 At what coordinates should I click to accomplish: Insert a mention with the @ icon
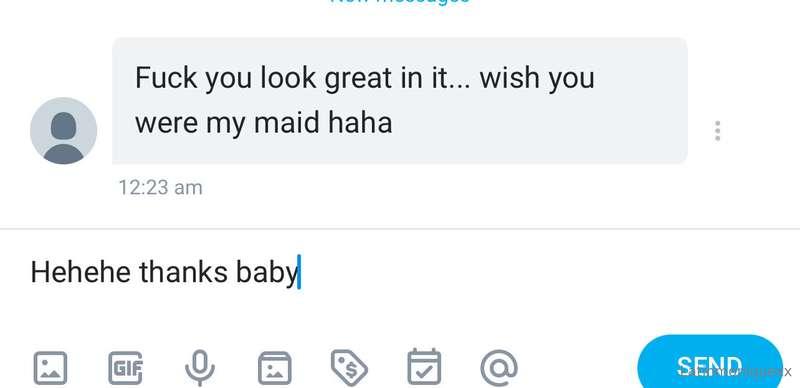pyautogui.click(x=499, y=368)
